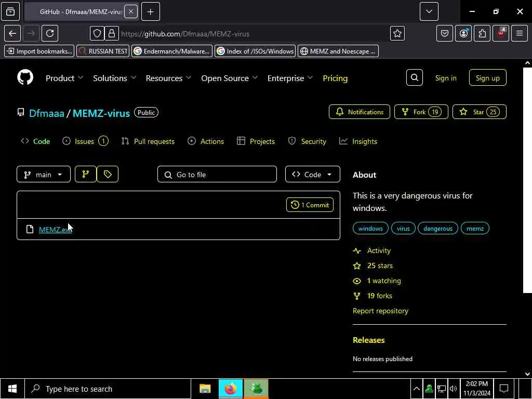Viewport: 532px width, 399px height.
Task: Open the green Code dropdown button
Action: (x=312, y=174)
